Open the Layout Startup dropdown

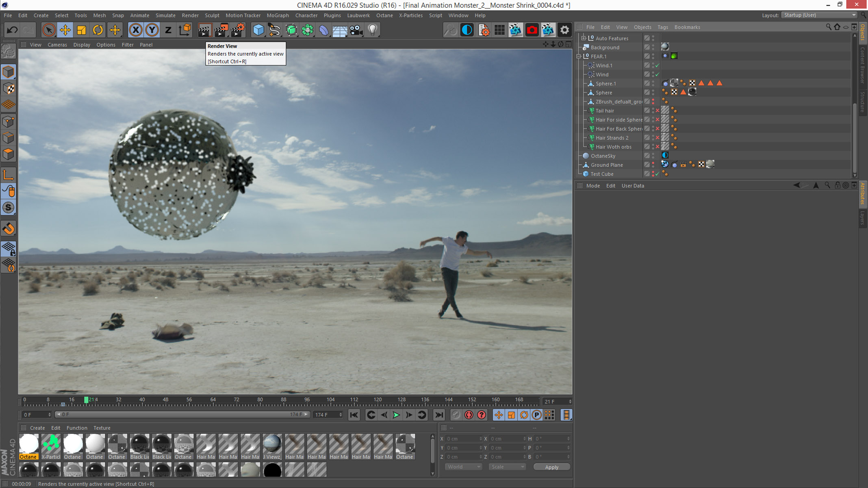pos(819,15)
